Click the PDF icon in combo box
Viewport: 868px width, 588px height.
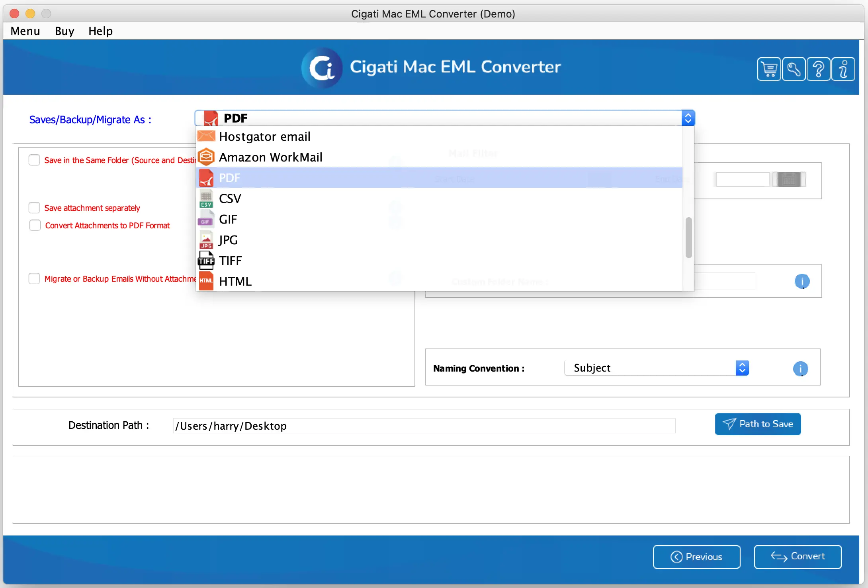(211, 118)
